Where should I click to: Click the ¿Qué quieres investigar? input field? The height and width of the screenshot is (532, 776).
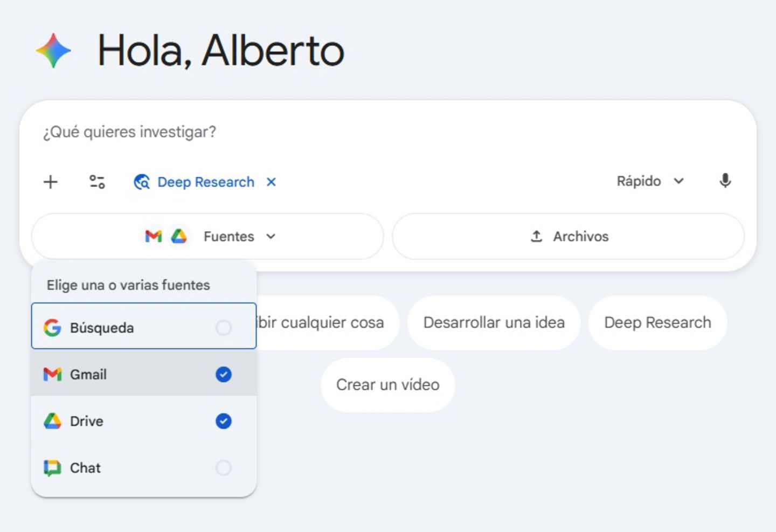129,132
